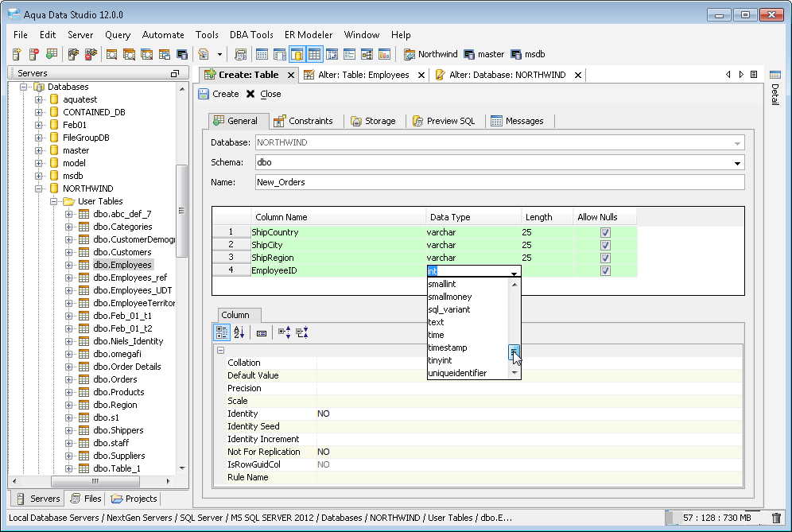This screenshot has width=792, height=532.
Task: Click the Create save icon
Action: point(204,94)
